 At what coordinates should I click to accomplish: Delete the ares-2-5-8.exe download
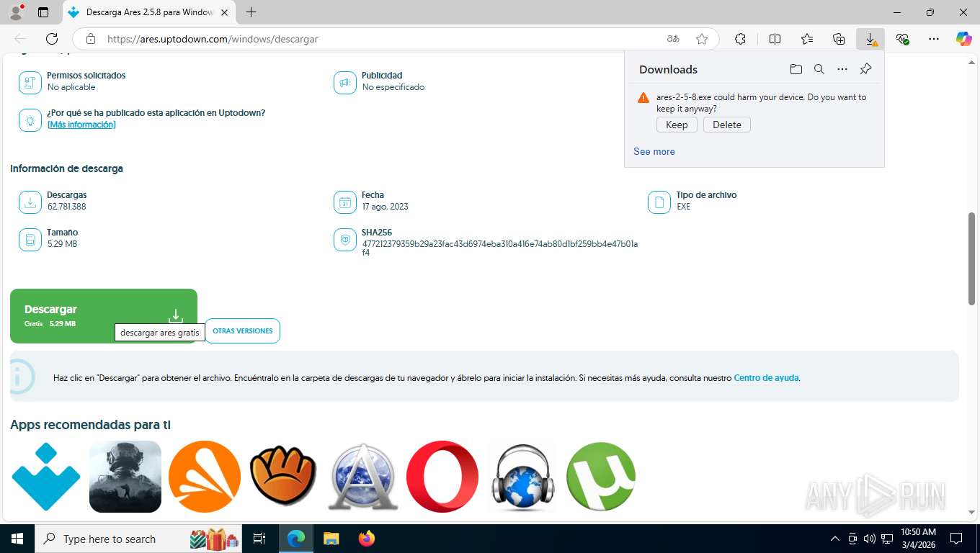coord(727,125)
